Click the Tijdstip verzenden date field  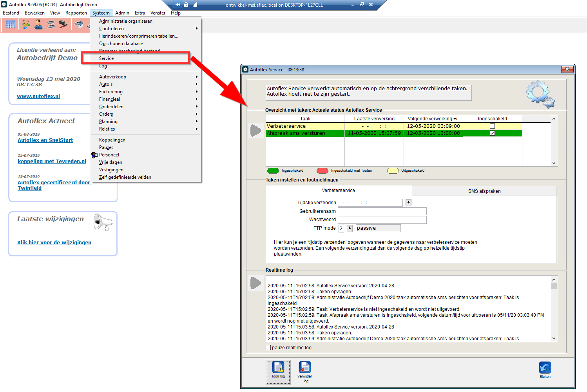pos(370,203)
